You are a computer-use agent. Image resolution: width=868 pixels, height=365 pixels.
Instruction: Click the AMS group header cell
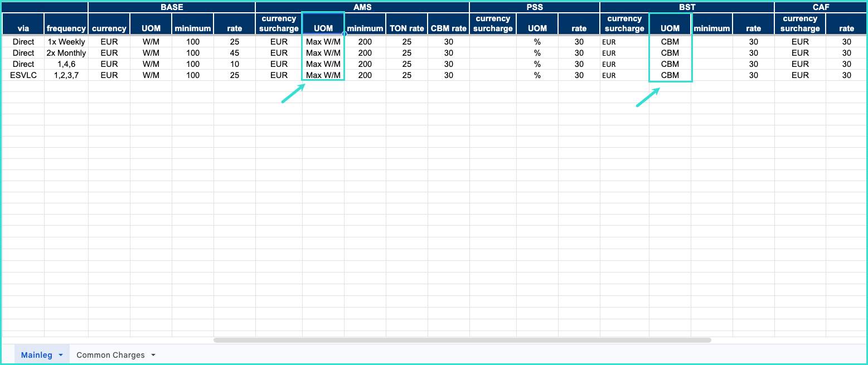pyautogui.click(x=362, y=7)
